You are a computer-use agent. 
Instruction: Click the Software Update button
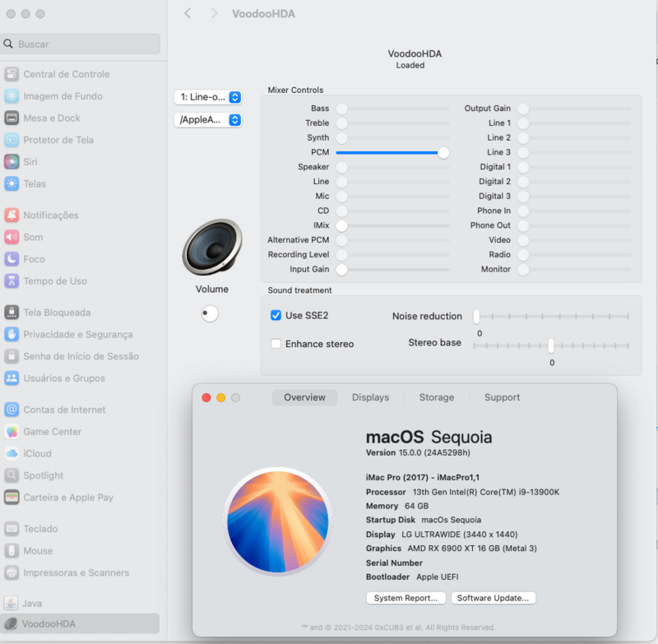pos(493,598)
